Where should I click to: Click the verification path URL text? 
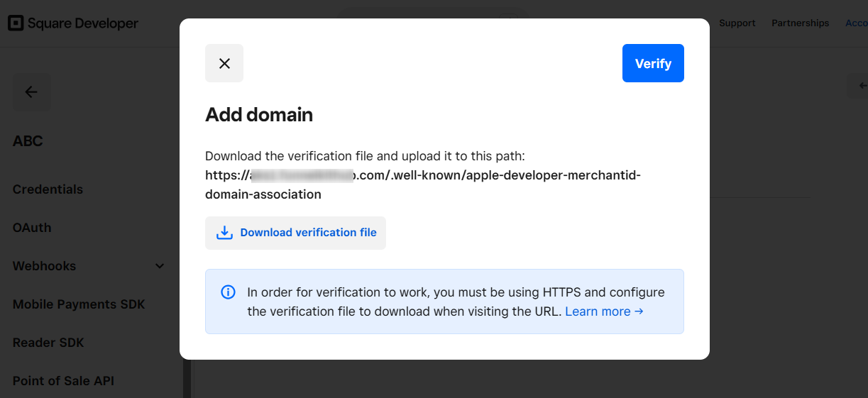coord(423,184)
